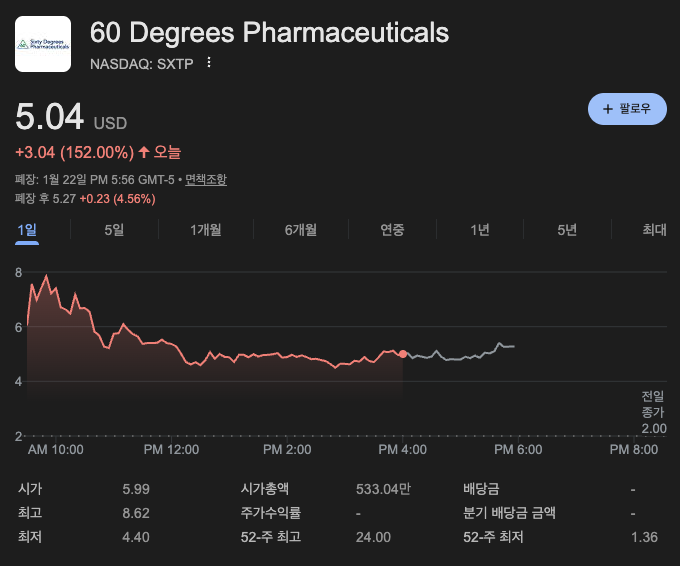Click the 최저 value 4.40
This screenshot has width=680, height=566.
pos(136,537)
